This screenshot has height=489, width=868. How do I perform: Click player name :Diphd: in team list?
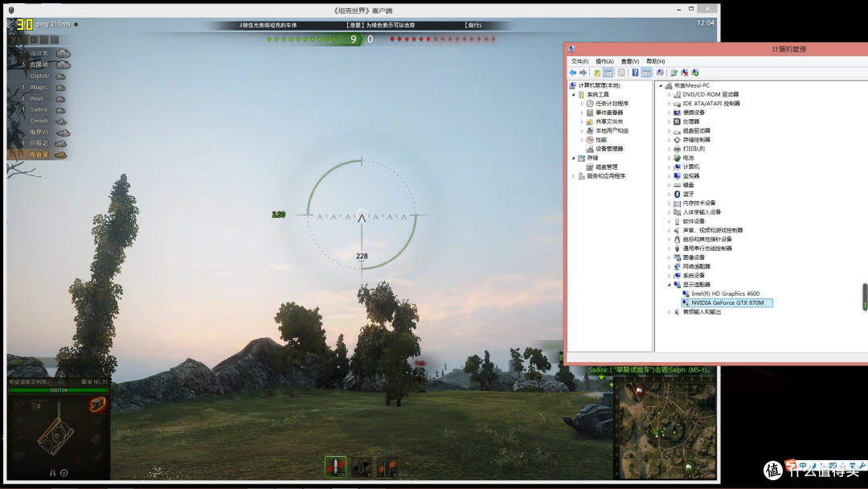(x=40, y=76)
